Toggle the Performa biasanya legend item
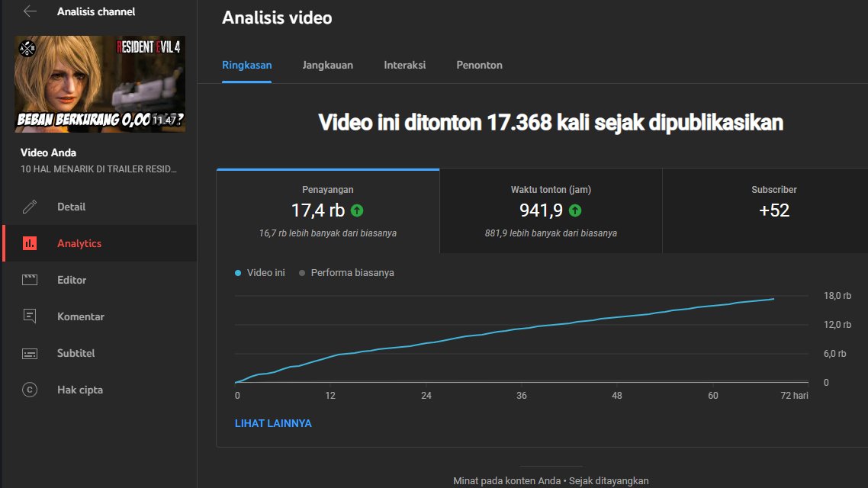The height and width of the screenshot is (488, 868). point(346,273)
